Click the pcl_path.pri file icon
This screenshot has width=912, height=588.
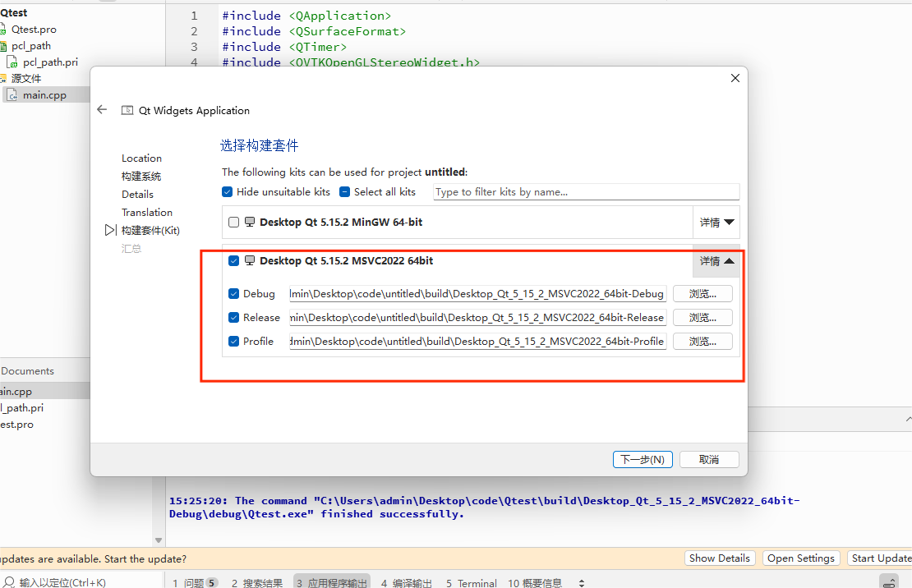(x=12, y=62)
